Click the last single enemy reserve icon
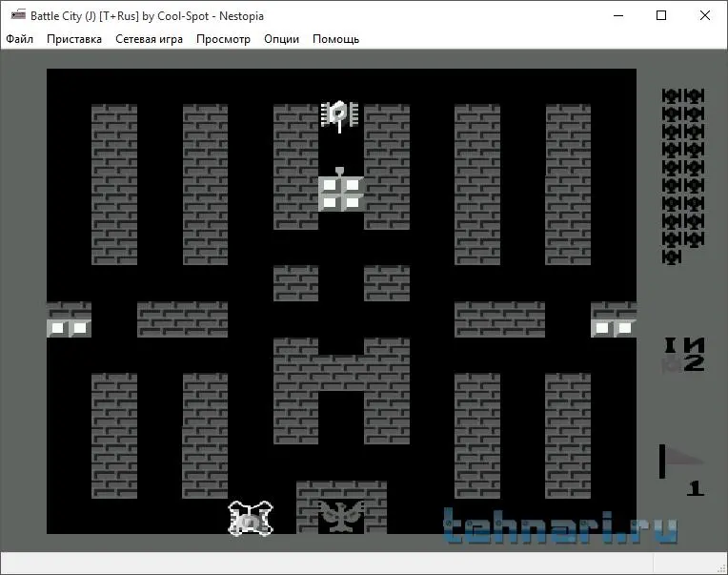 tap(672, 257)
